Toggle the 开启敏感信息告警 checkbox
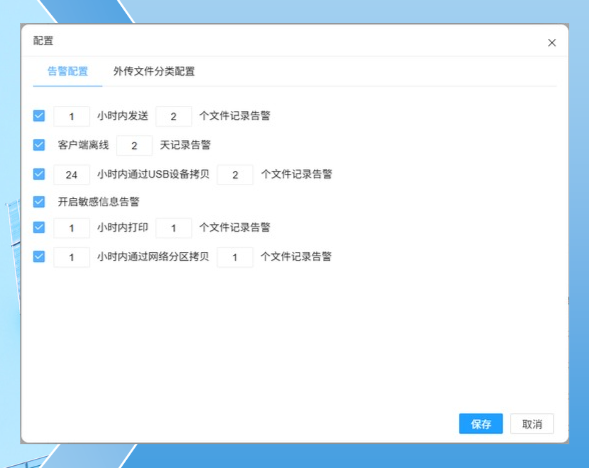The width and height of the screenshot is (589, 468). 39,202
